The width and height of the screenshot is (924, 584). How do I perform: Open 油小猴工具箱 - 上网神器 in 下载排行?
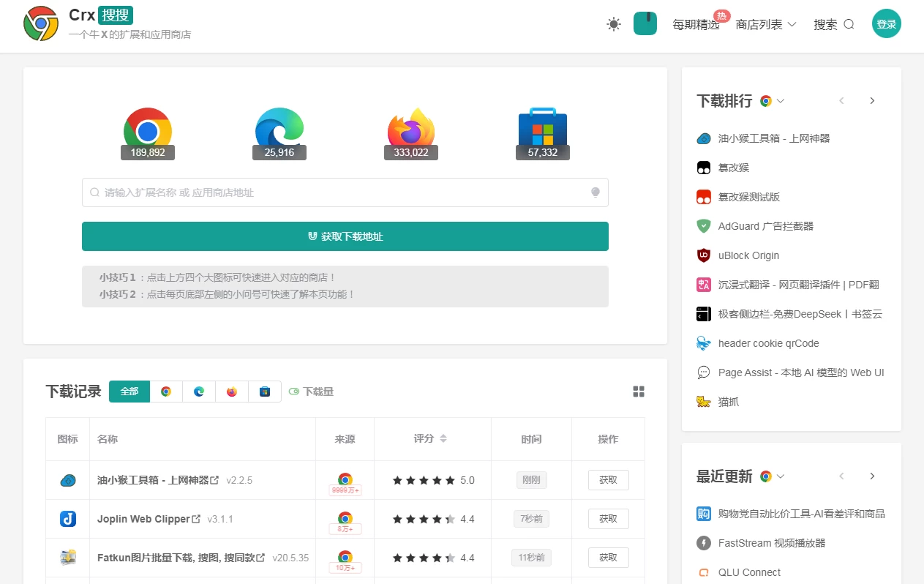[774, 138]
